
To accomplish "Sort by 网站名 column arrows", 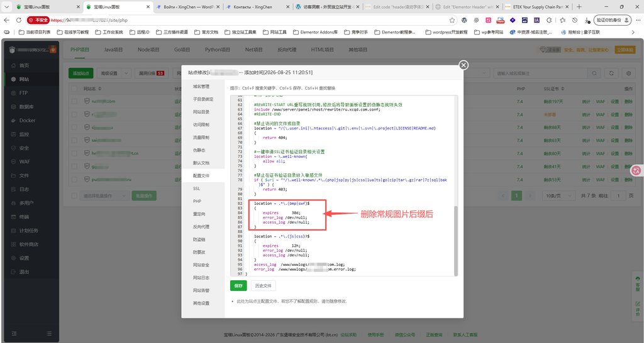I will pos(100,89).
